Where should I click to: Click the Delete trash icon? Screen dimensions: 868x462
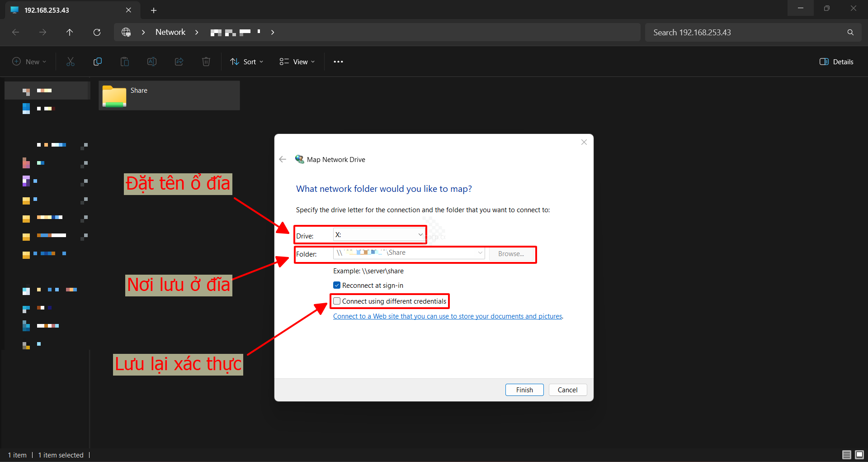click(x=206, y=62)
